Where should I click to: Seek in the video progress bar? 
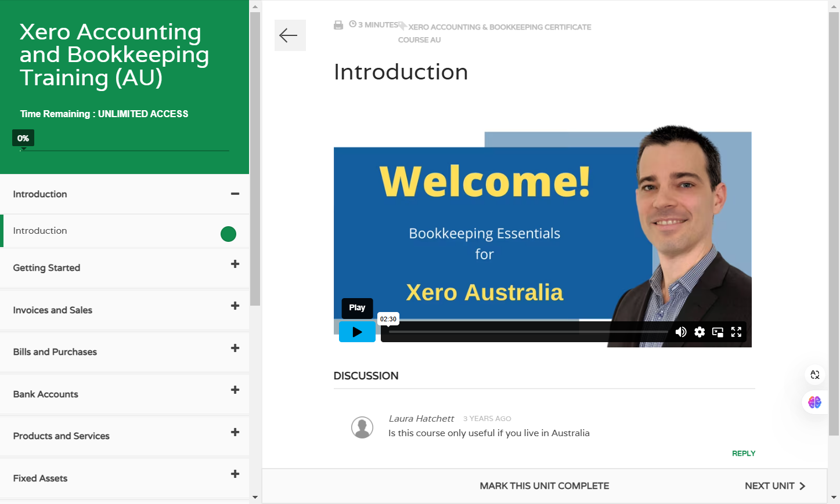coord(528,332)
